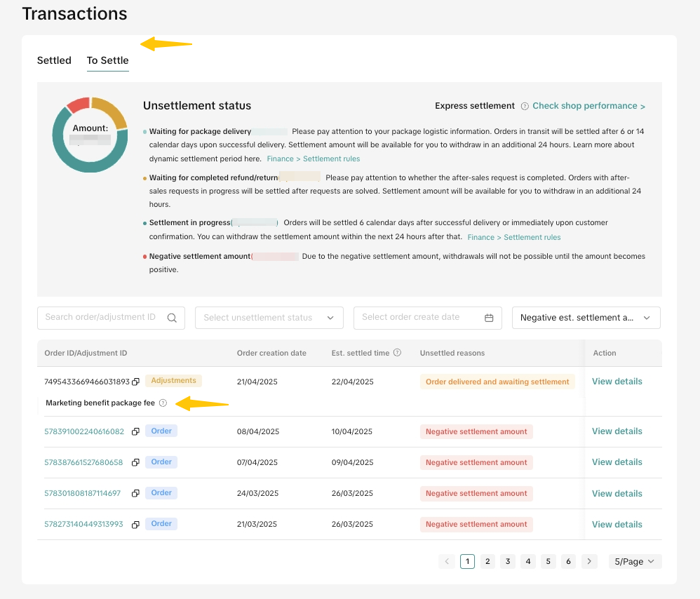Switch to the Settled tab
Viewport: 700px width, 599px height.
54,60
